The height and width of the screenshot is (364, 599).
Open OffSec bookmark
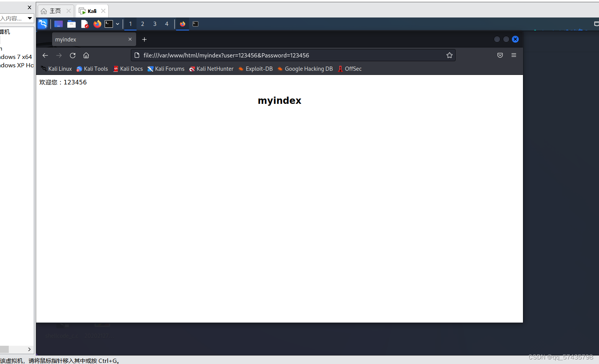tap(350, 69)
